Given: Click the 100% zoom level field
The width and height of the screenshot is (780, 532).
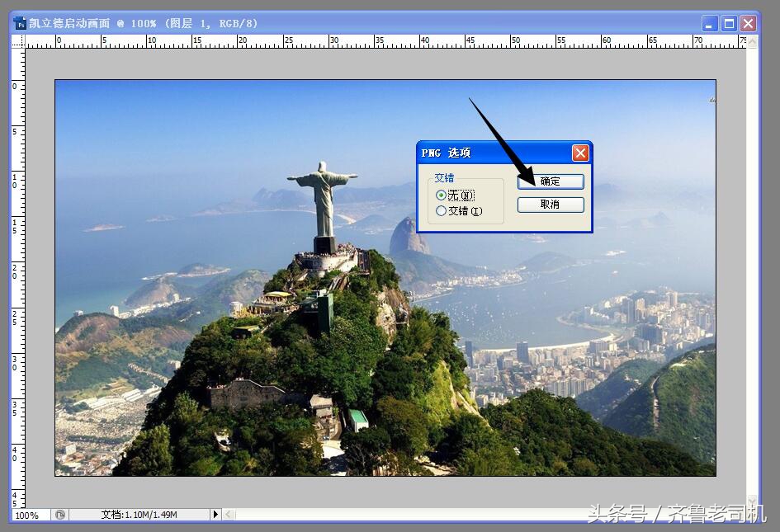Looking at the screenshot, I should (x=31, y=516).
